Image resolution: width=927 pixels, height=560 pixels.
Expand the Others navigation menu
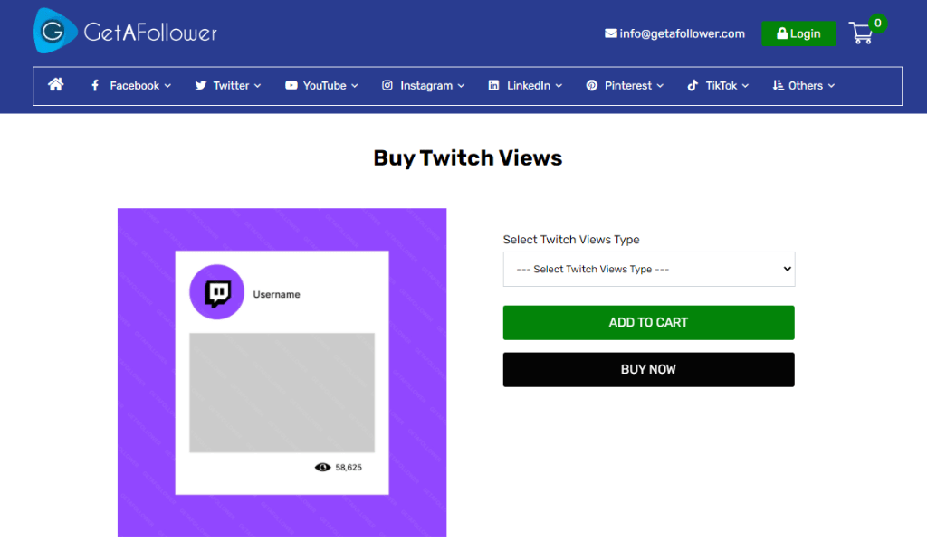click(803, 85)
